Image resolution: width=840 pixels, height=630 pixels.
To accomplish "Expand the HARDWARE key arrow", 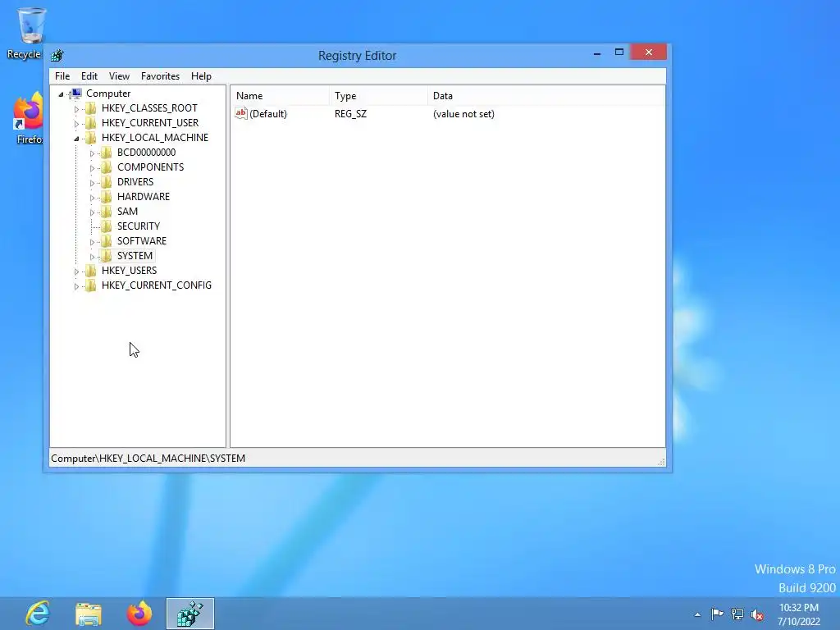I will [x=92, y=198].
